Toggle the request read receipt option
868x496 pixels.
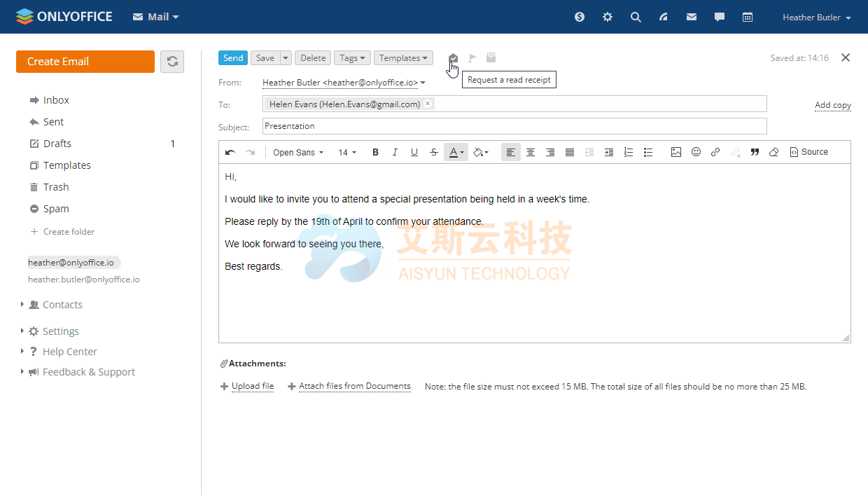click(x=453, y=58)
